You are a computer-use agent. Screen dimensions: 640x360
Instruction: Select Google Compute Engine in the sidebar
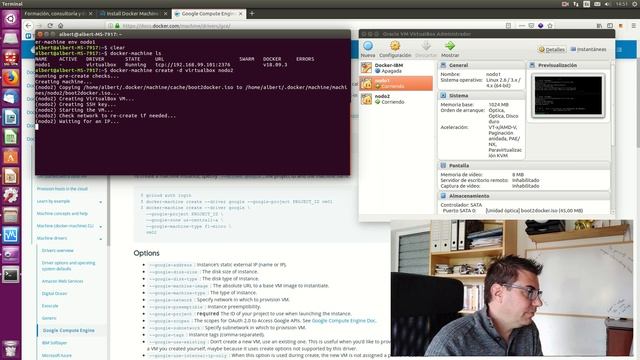click(x=69, y=330)
